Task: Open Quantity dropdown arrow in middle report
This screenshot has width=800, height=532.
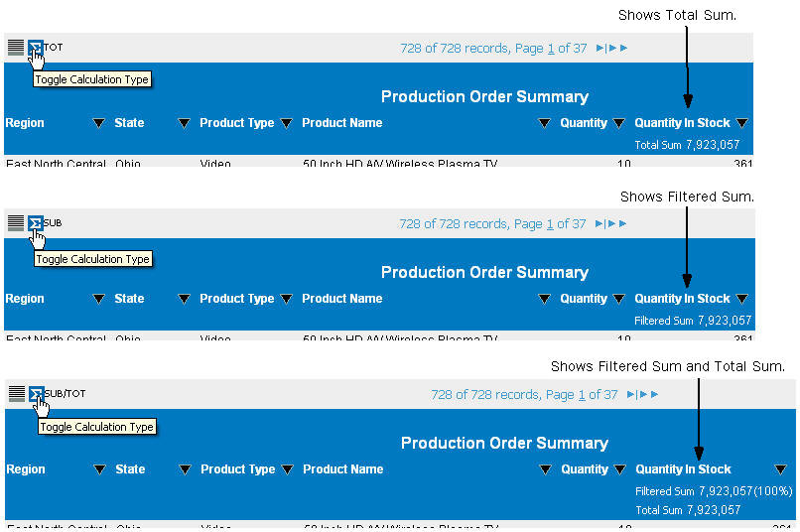Action: point(619,299)
